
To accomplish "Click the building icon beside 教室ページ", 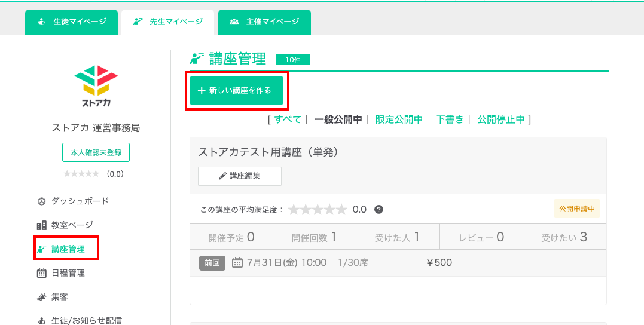I will click(x=41, y=225).
